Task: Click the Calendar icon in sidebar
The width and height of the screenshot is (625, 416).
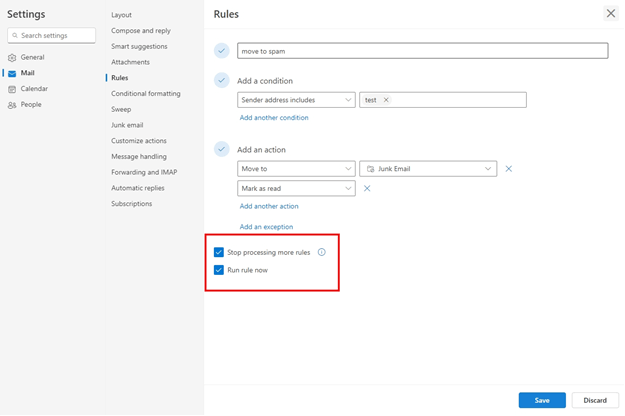Action: (12, 89)
